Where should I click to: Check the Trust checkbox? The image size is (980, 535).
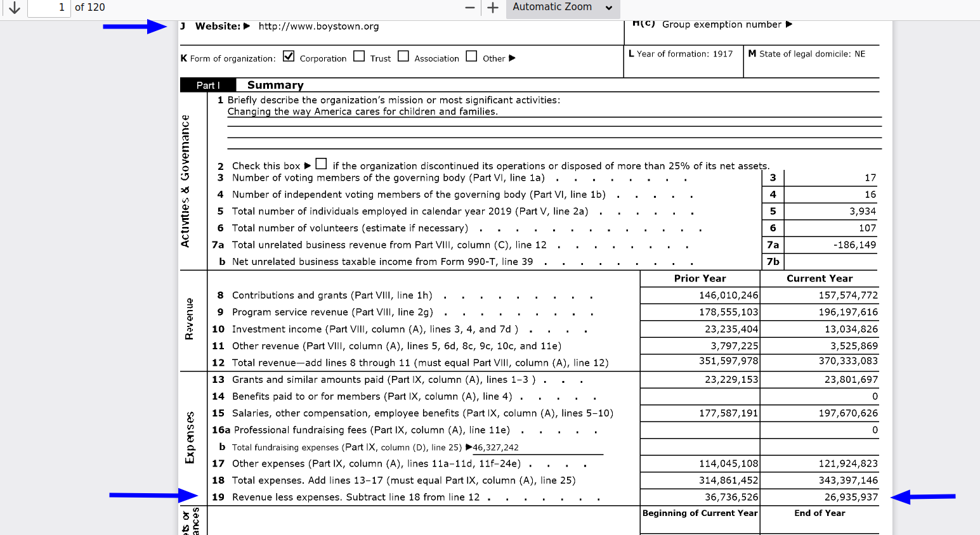pos(359,56)
